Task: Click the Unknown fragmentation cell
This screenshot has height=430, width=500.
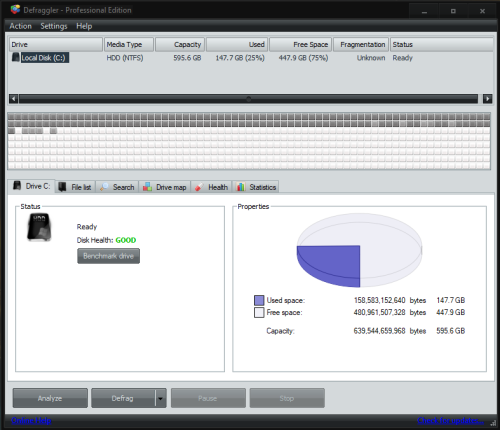Action: pyautogui.click(x=371, y=58)
